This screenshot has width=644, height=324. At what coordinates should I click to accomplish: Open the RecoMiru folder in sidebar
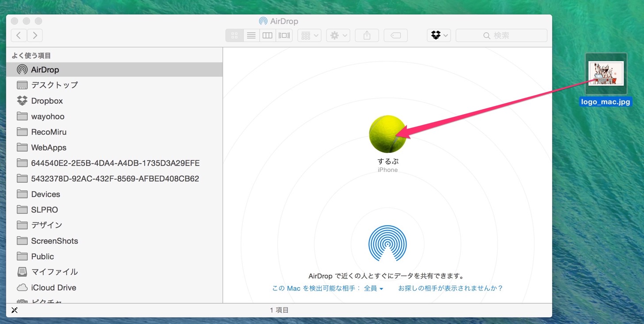click(114, 132)
